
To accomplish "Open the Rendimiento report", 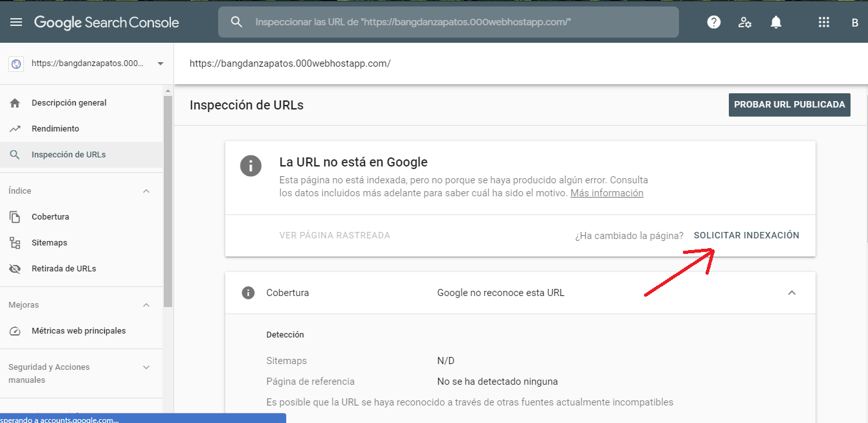I will 55,129.
